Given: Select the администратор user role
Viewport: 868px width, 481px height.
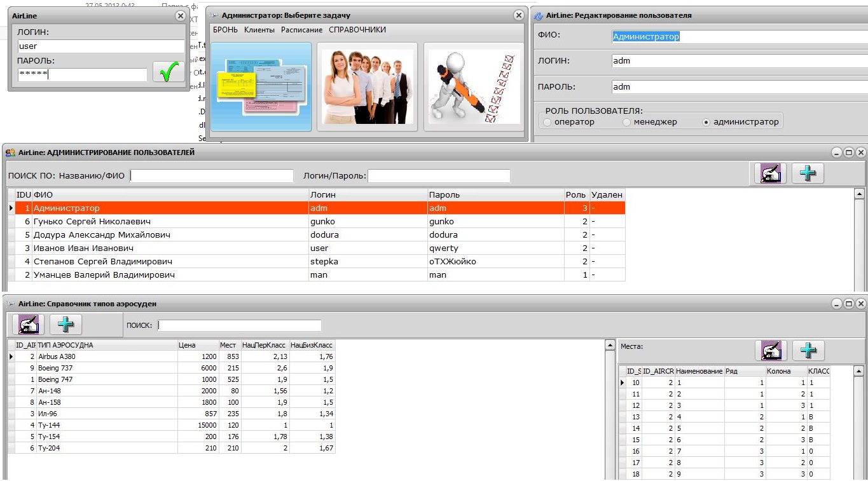Looking at the screenshot, I should [740, 122].
